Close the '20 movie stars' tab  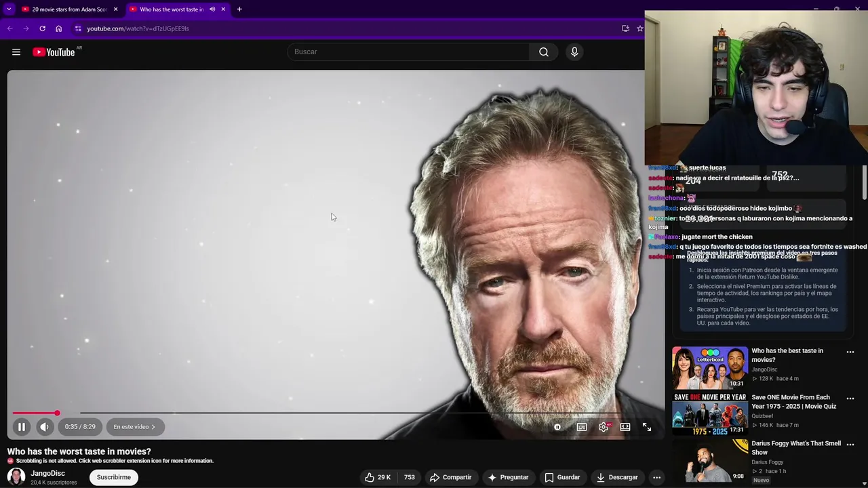click(115, 9)
